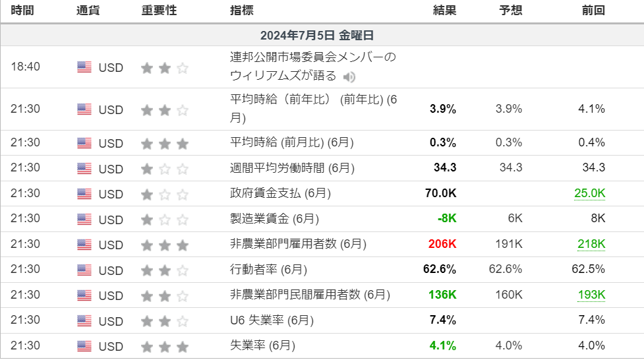The height and width of the screenshot is (360, 644).
Task: Click the importance stars for U6 失業率
Action: [x=165, y=321]
